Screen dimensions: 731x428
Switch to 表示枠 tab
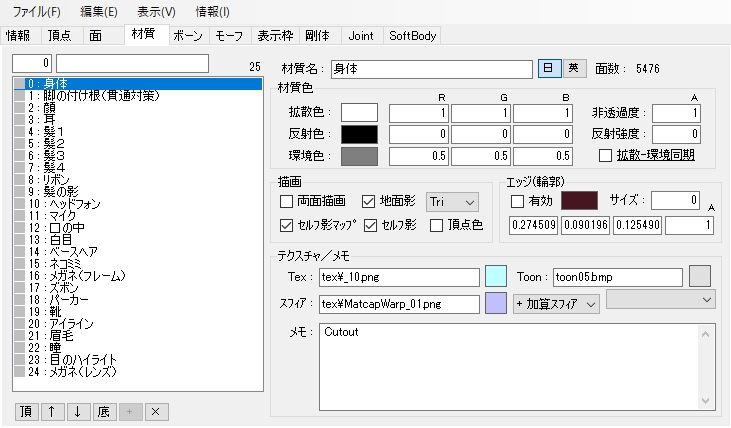276,35
